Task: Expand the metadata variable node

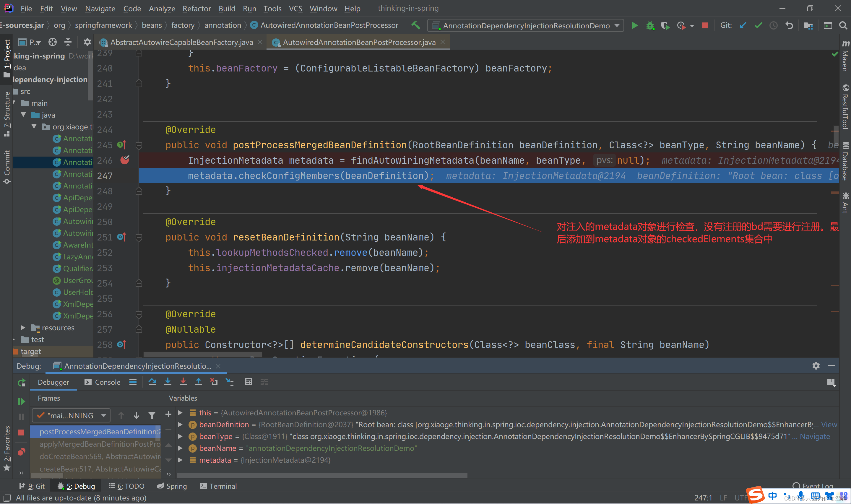Action: pyautogui.click(x=180, y=460)
